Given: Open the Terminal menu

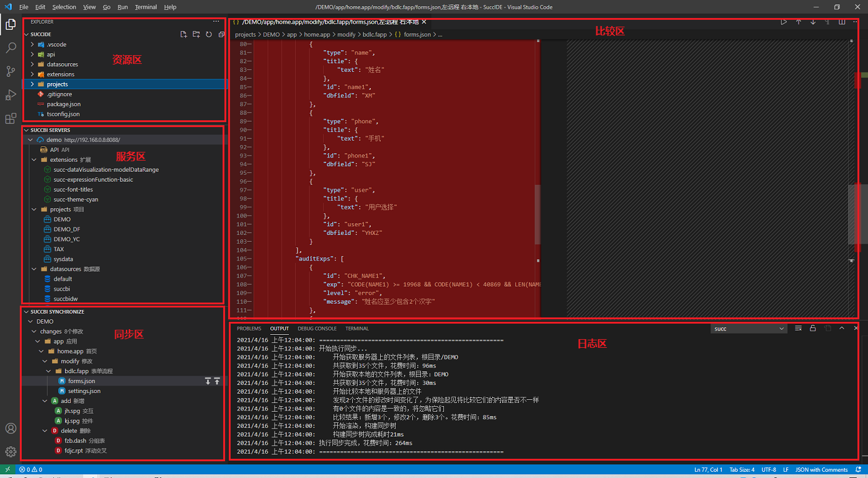Looking at the screenshot, I should point(146,7).
